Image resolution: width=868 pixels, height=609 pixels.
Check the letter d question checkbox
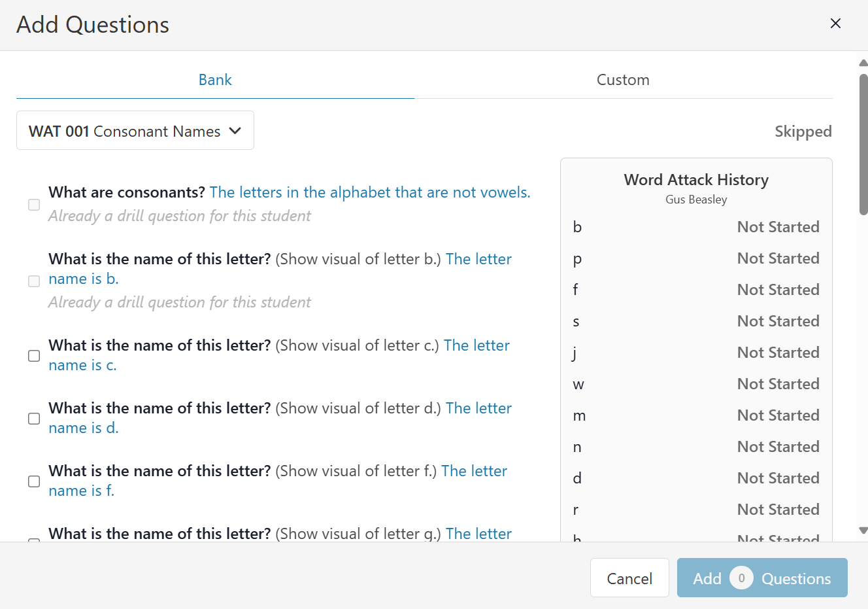tap(34, 419)
